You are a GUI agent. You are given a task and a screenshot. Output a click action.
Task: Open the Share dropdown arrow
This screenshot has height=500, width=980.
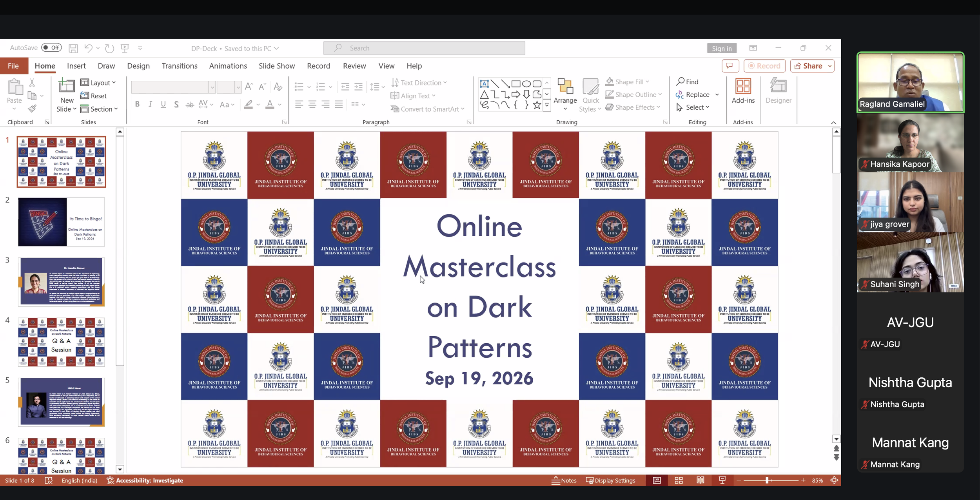point(830,66)
